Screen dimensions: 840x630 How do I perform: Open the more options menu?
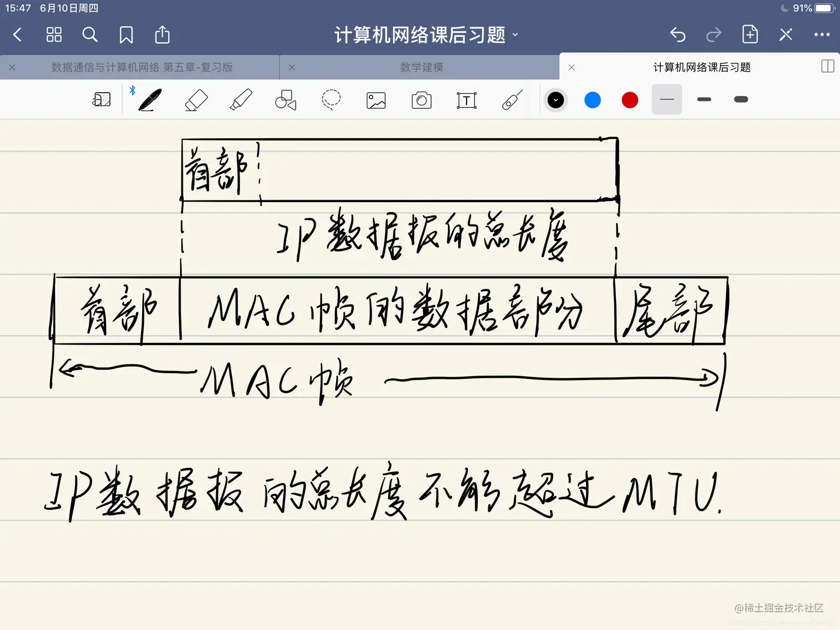point(822,34)
